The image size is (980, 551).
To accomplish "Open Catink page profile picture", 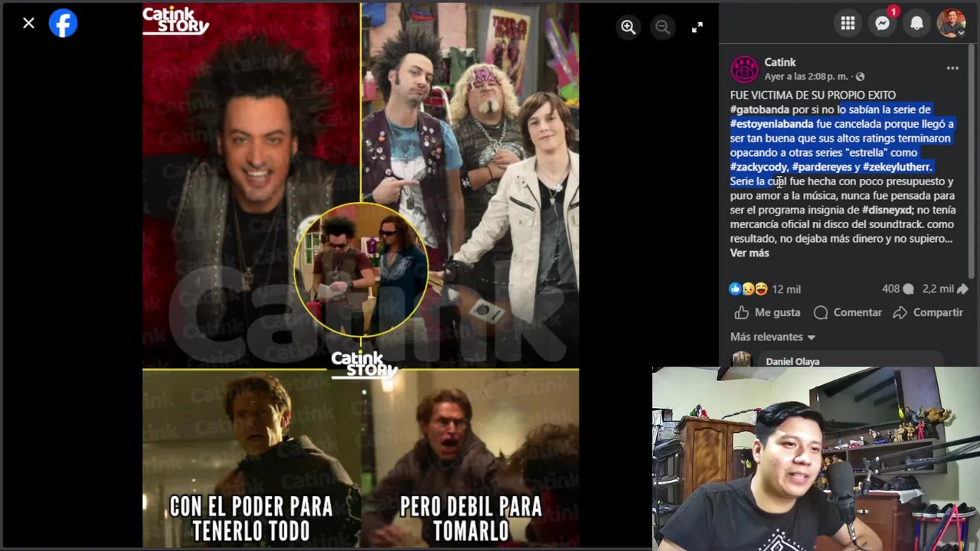I will pos(744,70).
